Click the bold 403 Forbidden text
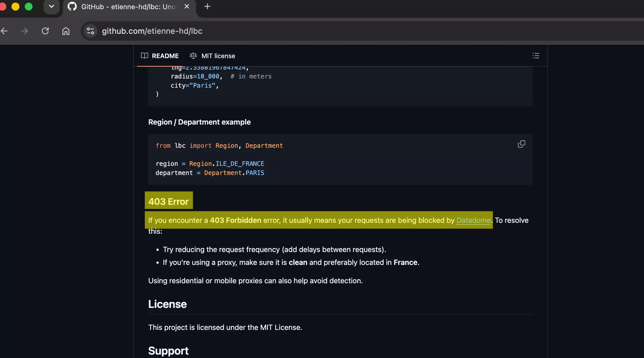Screen dimensions: 644x358 tap(235, 220)
